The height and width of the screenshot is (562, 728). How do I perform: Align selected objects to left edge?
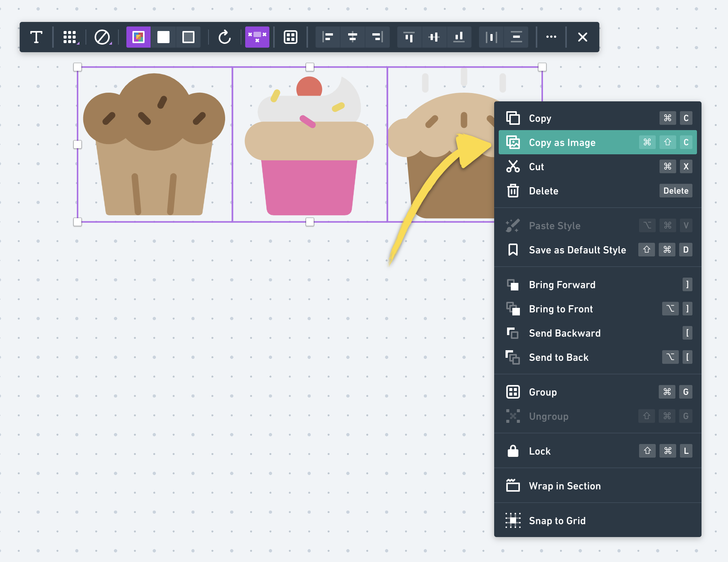click(x=328, y=37)
